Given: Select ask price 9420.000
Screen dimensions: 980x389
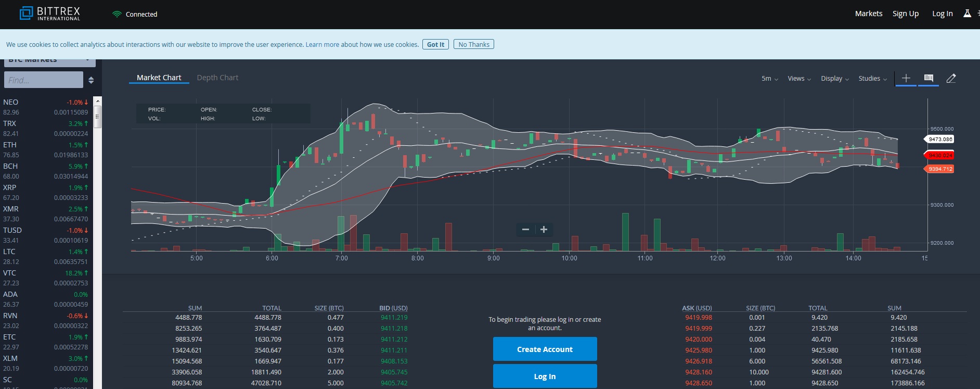Looking at the screenshot, I should click(699, 339).
